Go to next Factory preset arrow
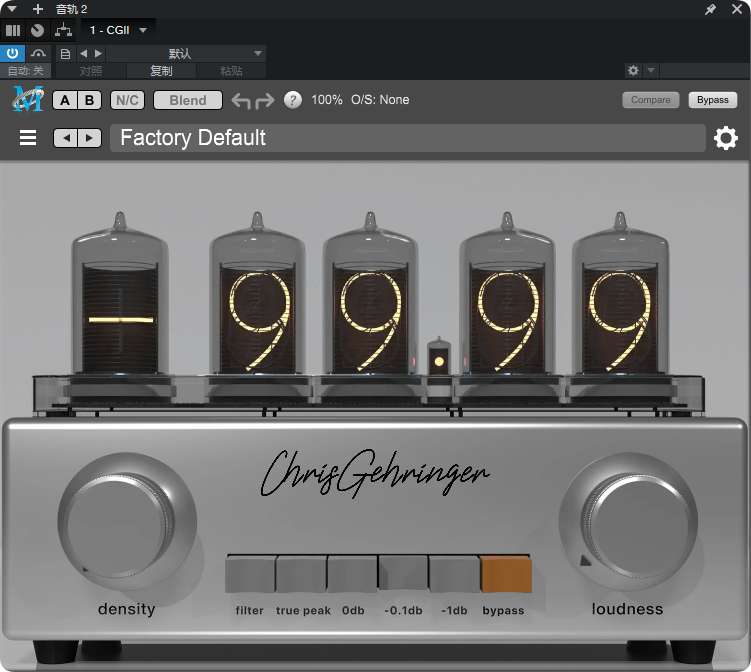 (x=90, y=138)
